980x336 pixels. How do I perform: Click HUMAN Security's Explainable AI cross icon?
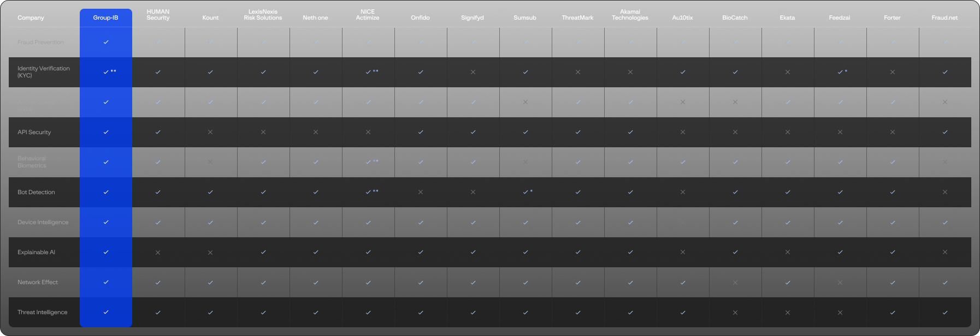pos(158,253)
